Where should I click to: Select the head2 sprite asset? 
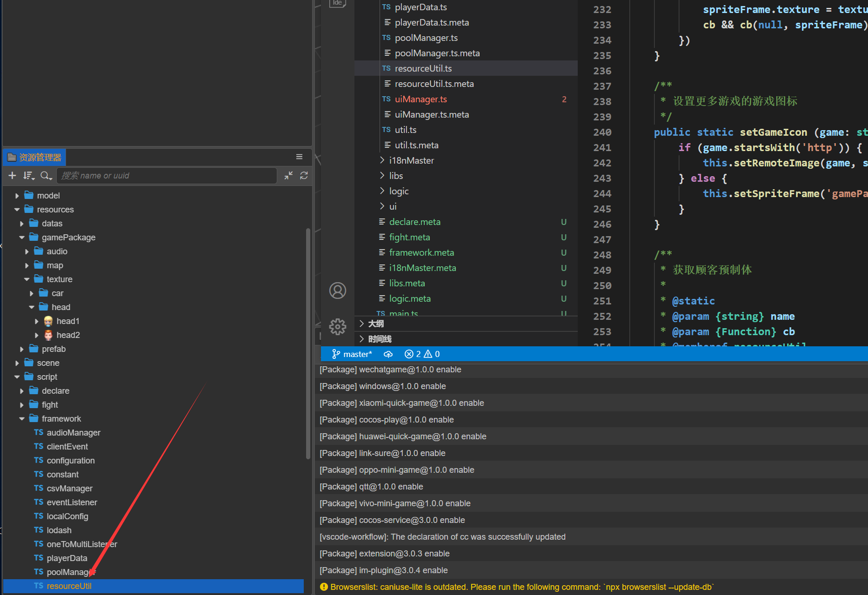point(68,335)
